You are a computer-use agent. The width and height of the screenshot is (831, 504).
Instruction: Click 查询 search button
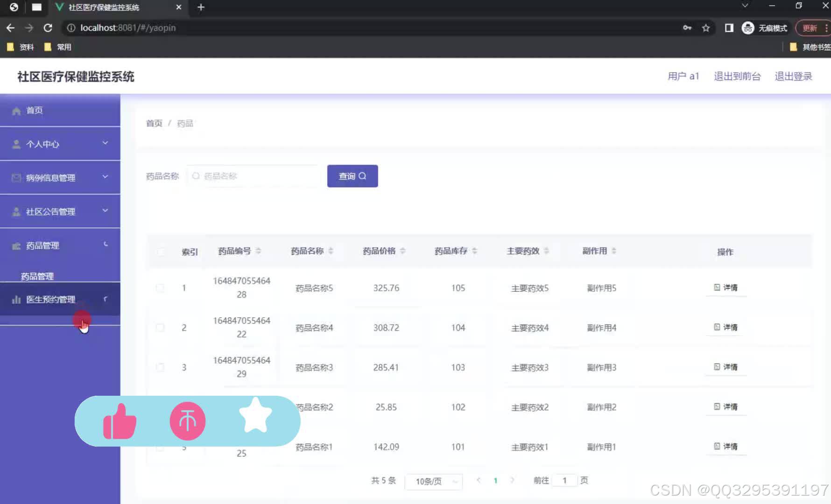(x=352, y=176)
